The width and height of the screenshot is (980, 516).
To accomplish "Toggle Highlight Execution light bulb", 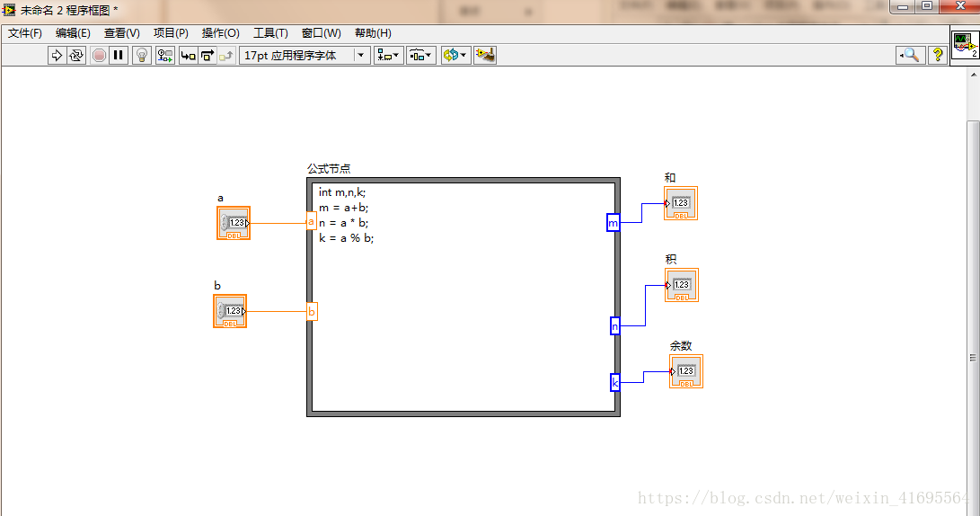I will [x=141, y=56].
